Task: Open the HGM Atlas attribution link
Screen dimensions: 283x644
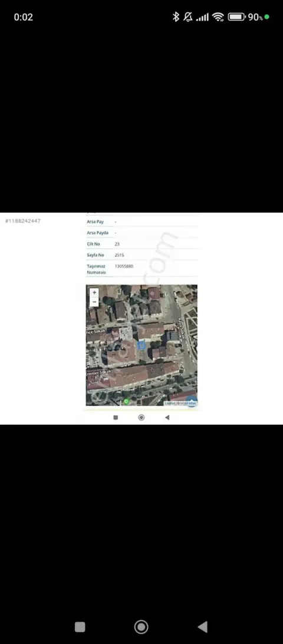Action: click(x=189, y=404)
